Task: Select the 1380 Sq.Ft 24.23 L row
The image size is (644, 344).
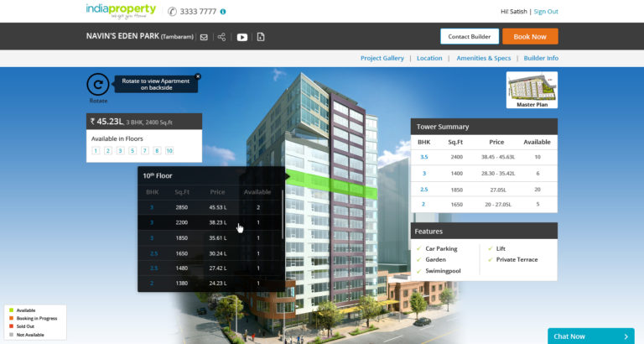Action: pyautogui.click(x=210, y=284)
